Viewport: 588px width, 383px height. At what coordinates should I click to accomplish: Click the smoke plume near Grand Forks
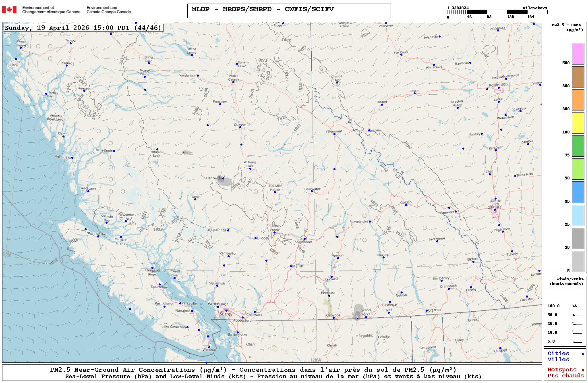pyautogui.click(x=358, y=312)
